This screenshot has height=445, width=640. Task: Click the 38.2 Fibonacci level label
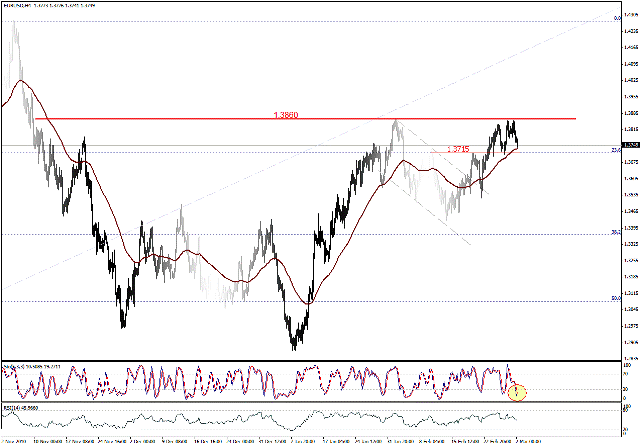(615, 233)
